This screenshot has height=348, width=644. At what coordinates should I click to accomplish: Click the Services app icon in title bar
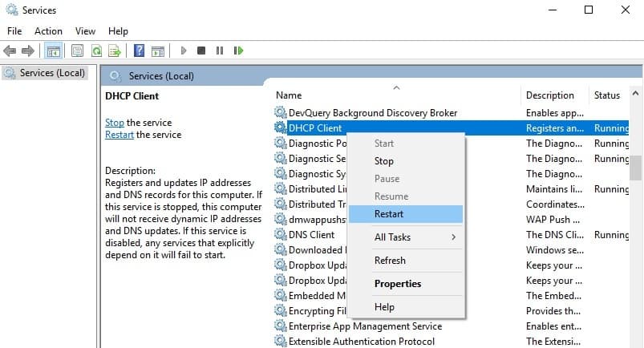coord(12,10)
